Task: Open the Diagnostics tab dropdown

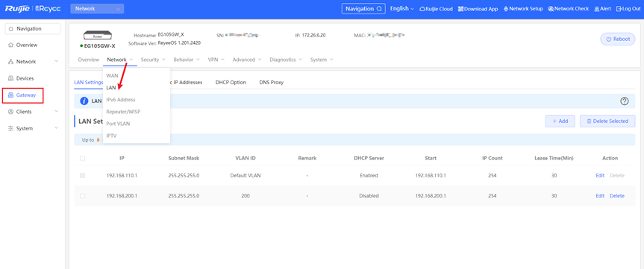Action: (286, 60)
